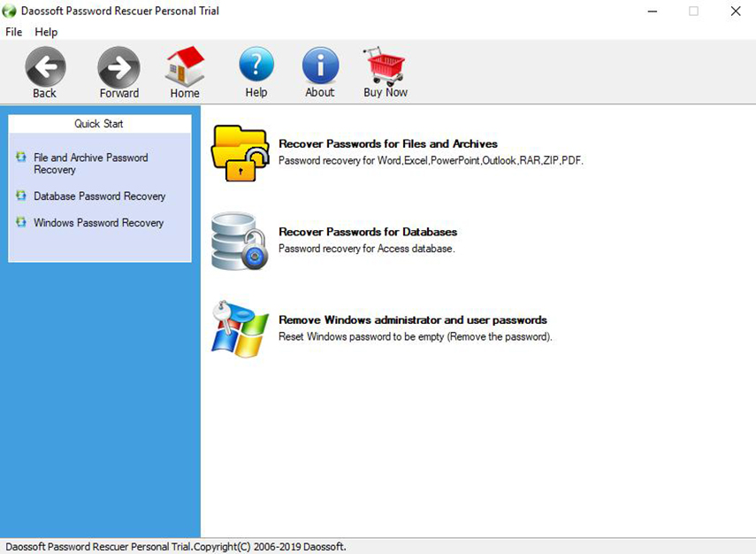Click the About info icon

(x=319, y=66)
